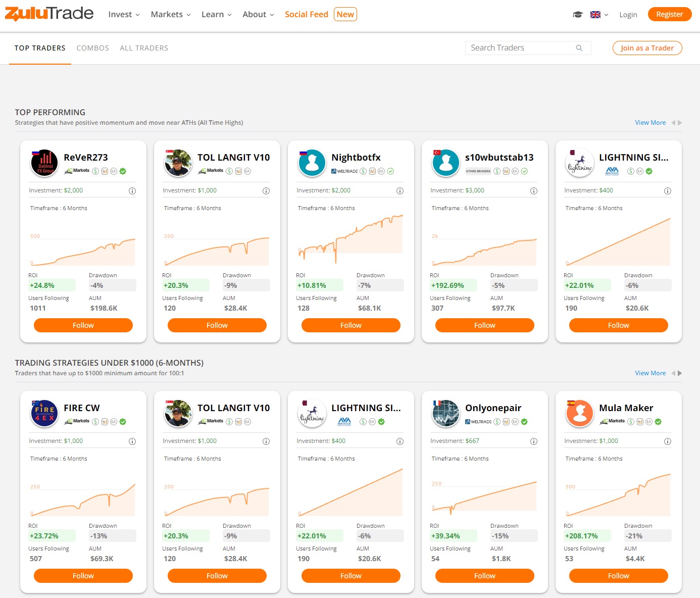Screen dimensions: 700x598
Task: Click previous arrow in Strategies Under $1000 section
Action: (x=673, y=373)
